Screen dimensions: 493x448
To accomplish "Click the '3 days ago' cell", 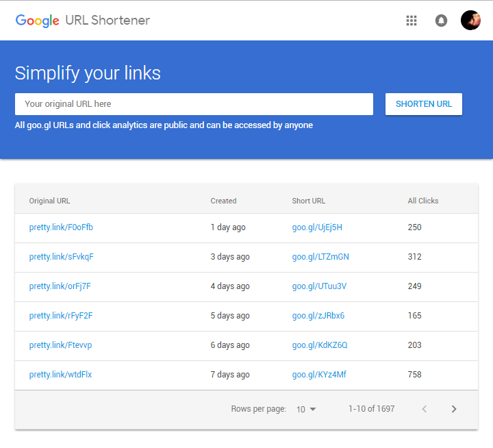I will click(230, 257).
